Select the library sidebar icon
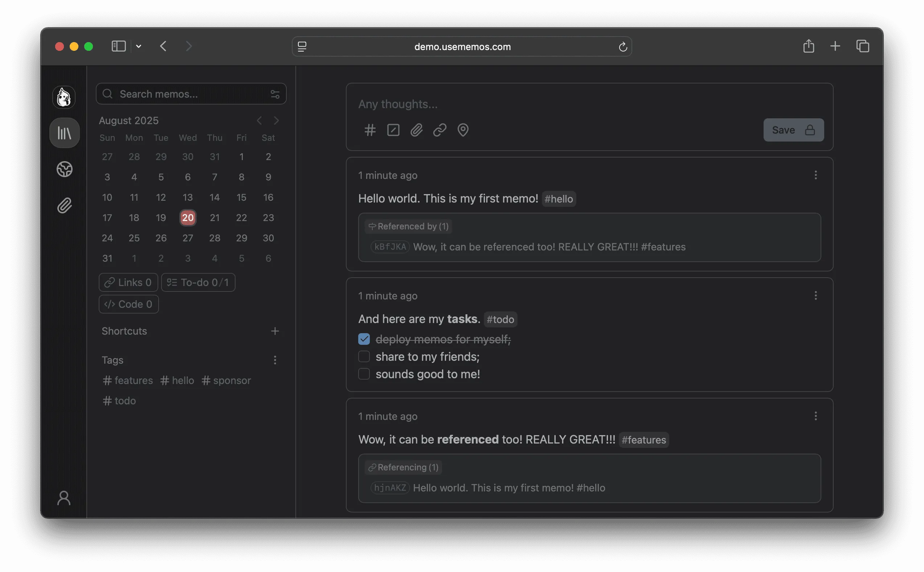The width and height of the screenshot is (924, 572). [x=64, y=133]
